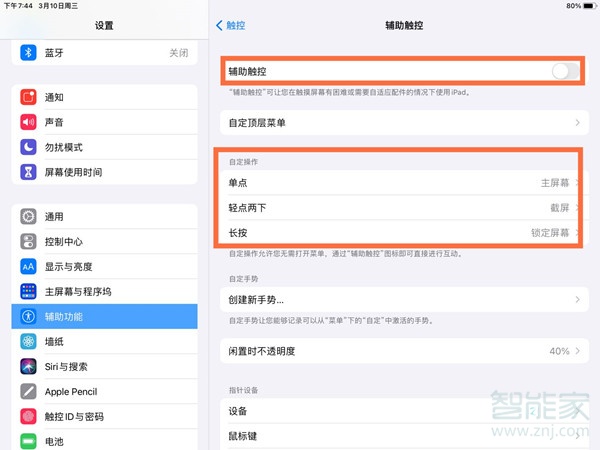Select the 声音 sound icon
This screenshot has width=600, height=450.
coord(28,123)
